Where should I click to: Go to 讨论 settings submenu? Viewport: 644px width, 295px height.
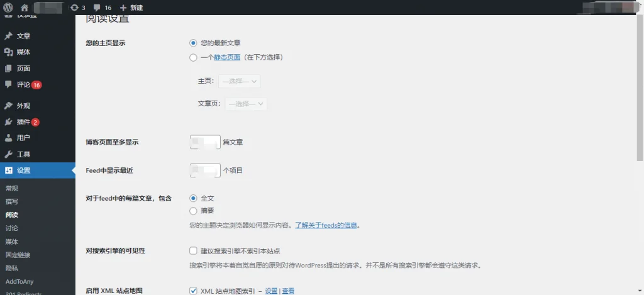point(11,228)
